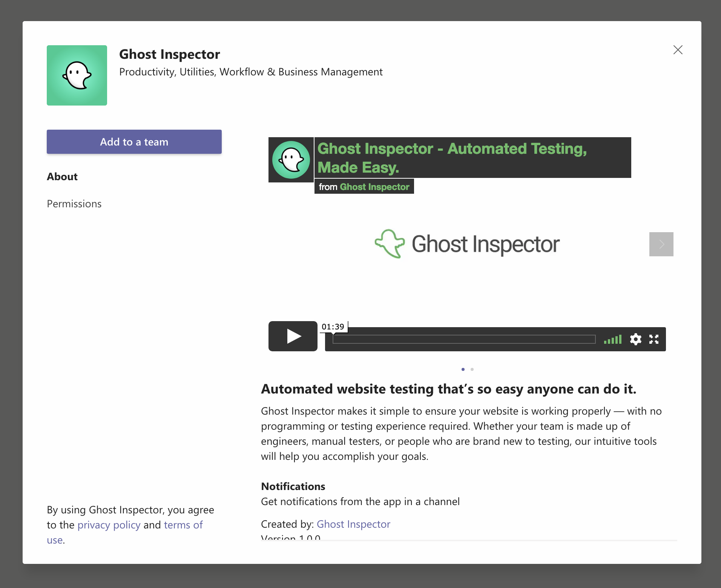Close the Ghost Inspector dialog
The height and width of the screenshot is (588, 721).
click(x=678, y=50)
